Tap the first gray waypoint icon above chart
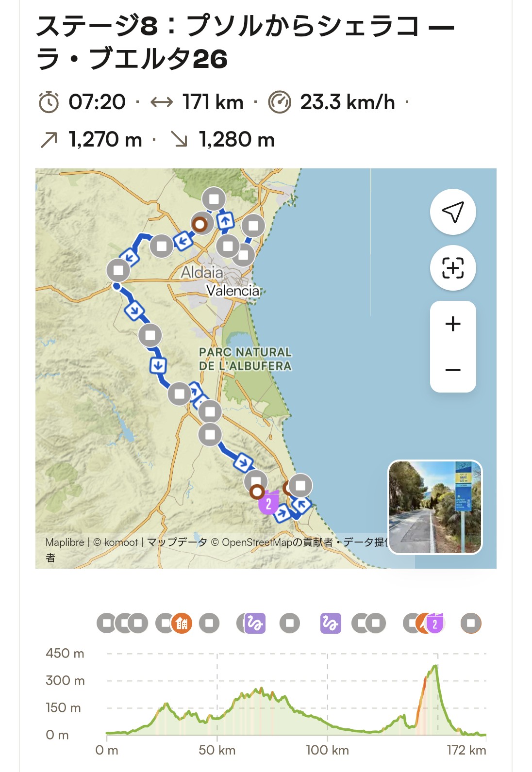 click(107, 623)
